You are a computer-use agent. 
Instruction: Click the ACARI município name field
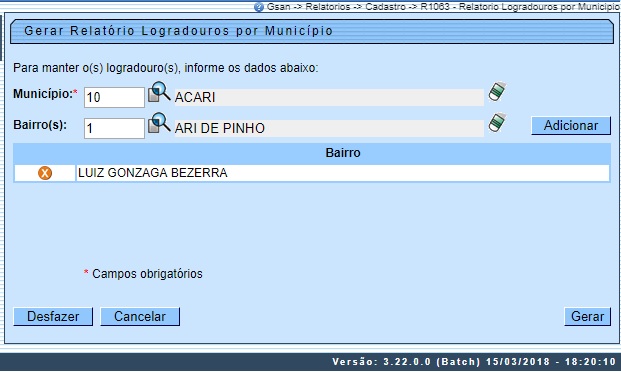[x=329, y=97]
